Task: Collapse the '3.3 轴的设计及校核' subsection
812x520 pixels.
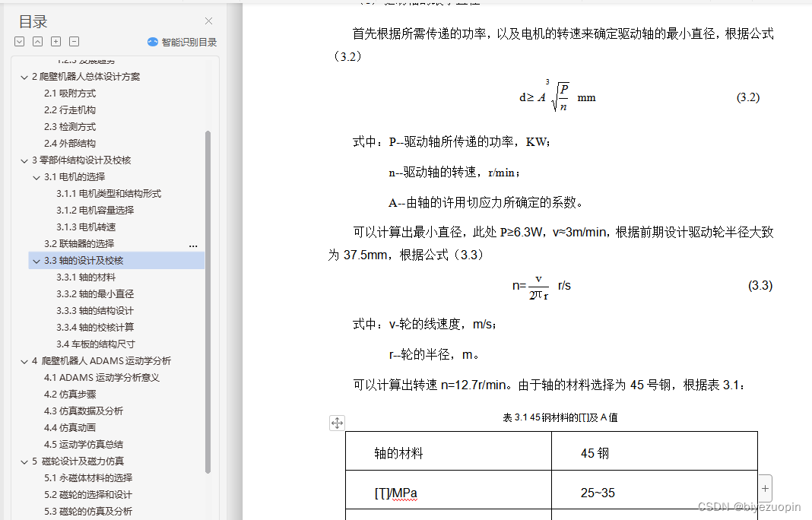Action: 36,261
